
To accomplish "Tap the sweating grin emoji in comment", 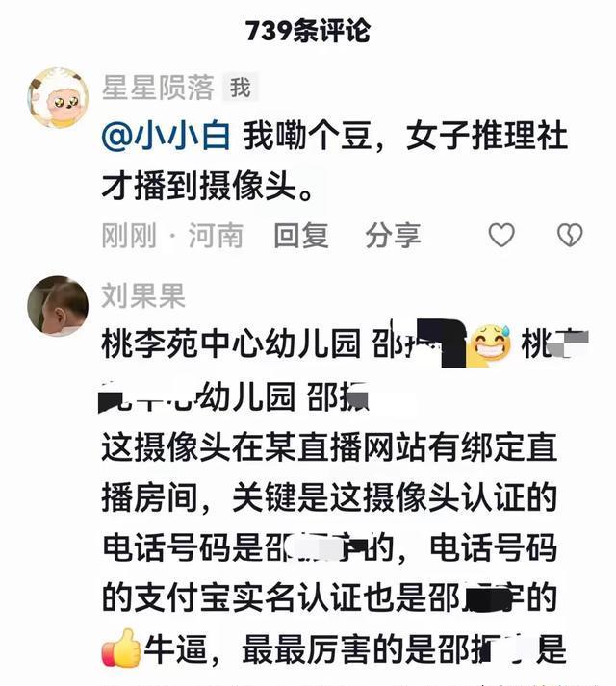I will [491, 343].
